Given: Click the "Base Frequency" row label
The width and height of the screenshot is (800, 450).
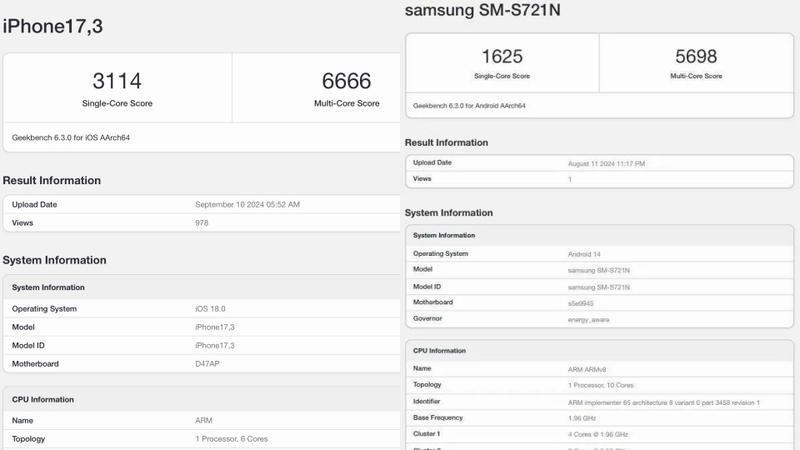Looking at the screenshot, I should (438, 417).
